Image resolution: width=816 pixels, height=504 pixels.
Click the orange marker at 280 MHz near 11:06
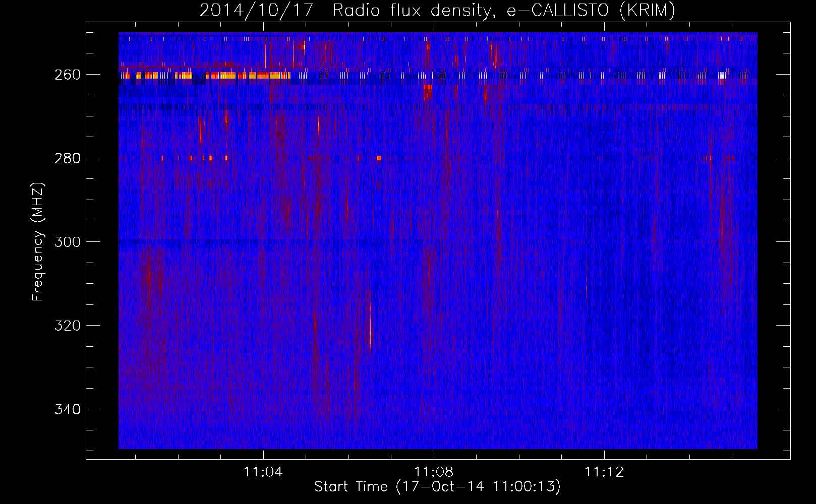pos(379,158)
